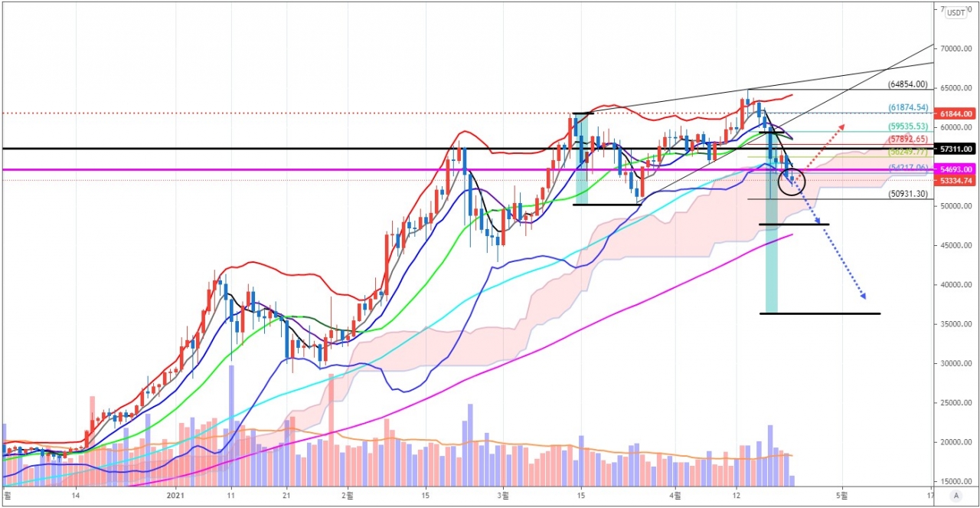Click the magenta 54693.00 price tag
This screenshot has height=508, width=980.
point(957,169)
